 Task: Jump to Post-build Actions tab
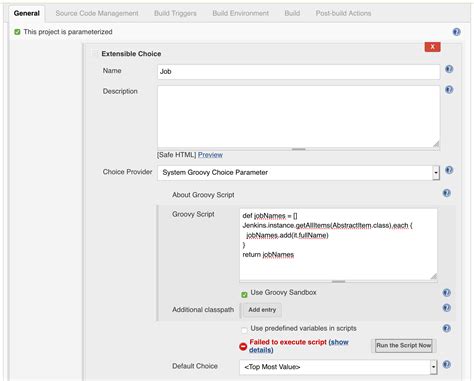point(343,13)
